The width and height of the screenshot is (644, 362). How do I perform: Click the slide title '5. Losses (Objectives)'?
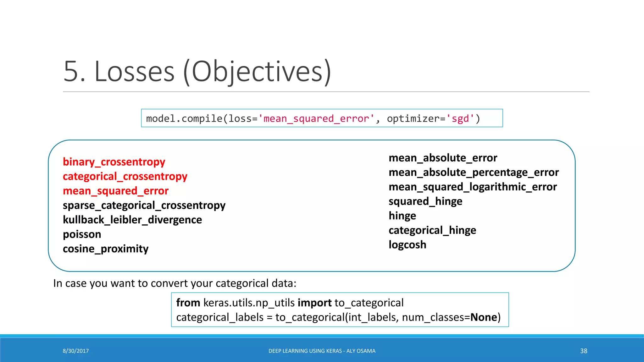tap(197, 72)
